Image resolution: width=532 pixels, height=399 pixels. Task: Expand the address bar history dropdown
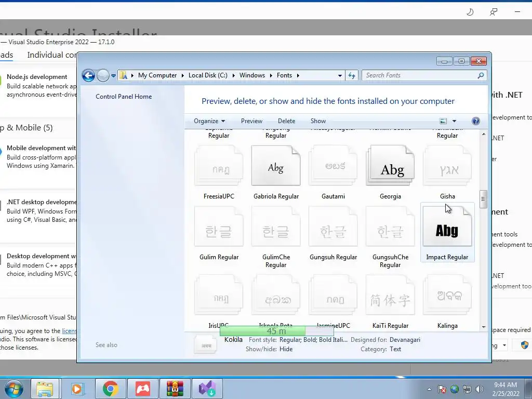pos(340,76)
